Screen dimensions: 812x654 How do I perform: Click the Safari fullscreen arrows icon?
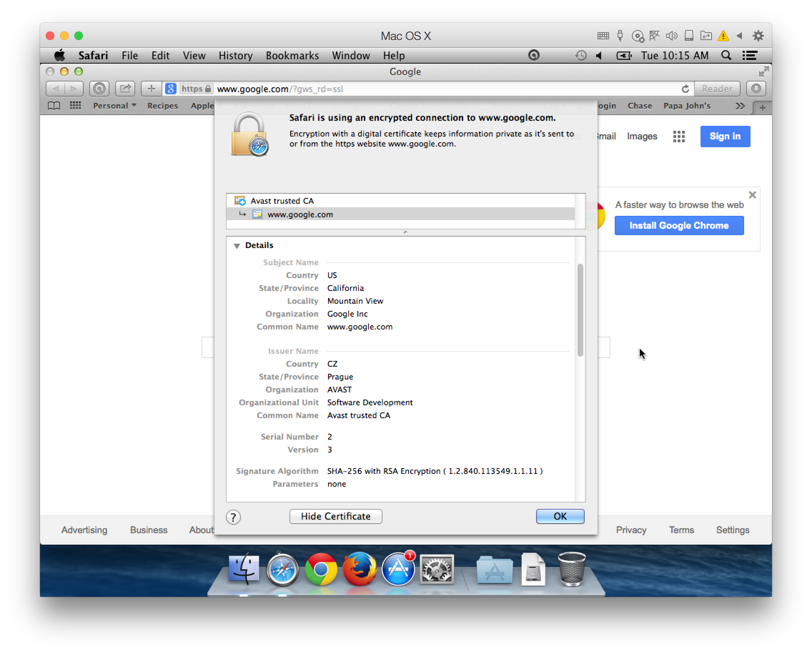tap(763, 71)
